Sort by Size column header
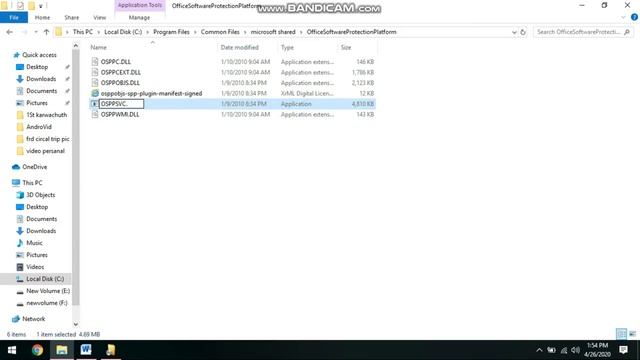 [x=346, y=47]
